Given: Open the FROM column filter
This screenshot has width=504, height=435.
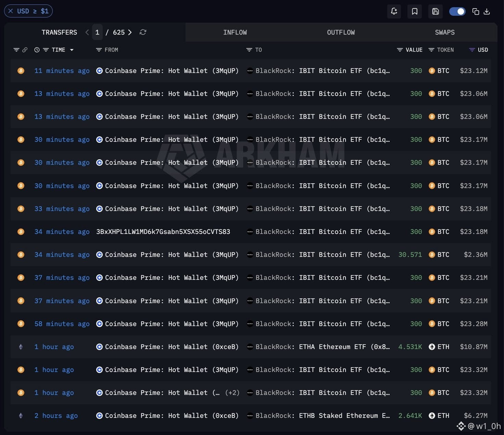Looking at the screenshot, I should click(99, 50).
